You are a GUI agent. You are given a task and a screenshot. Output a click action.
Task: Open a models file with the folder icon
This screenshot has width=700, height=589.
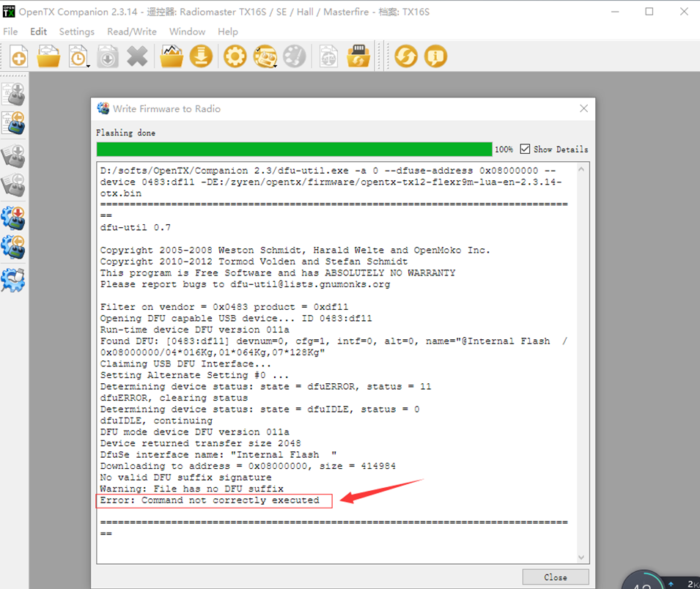(48, 56)
